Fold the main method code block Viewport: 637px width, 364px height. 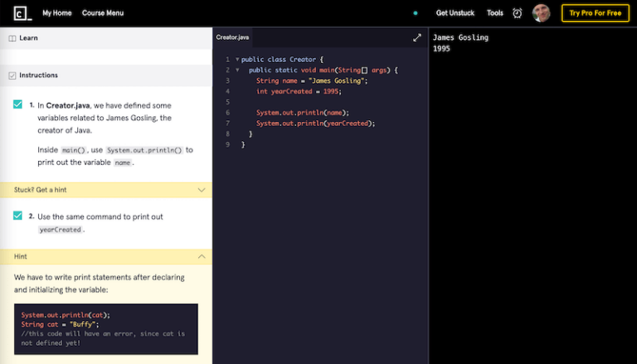(236, 70)
